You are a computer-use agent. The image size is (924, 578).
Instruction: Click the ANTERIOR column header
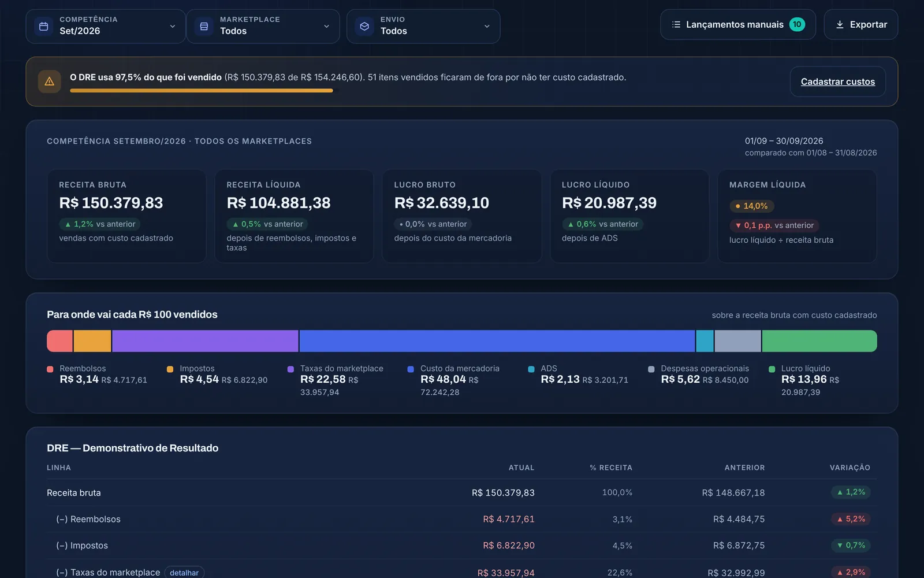744,468
